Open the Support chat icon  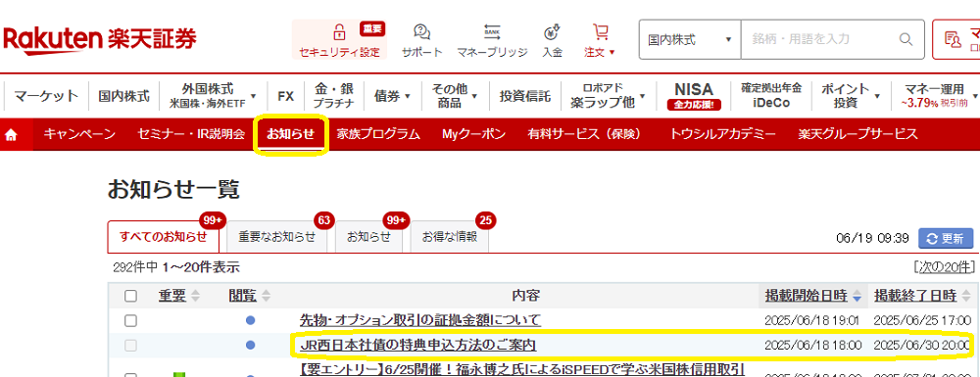click(421, 31)
